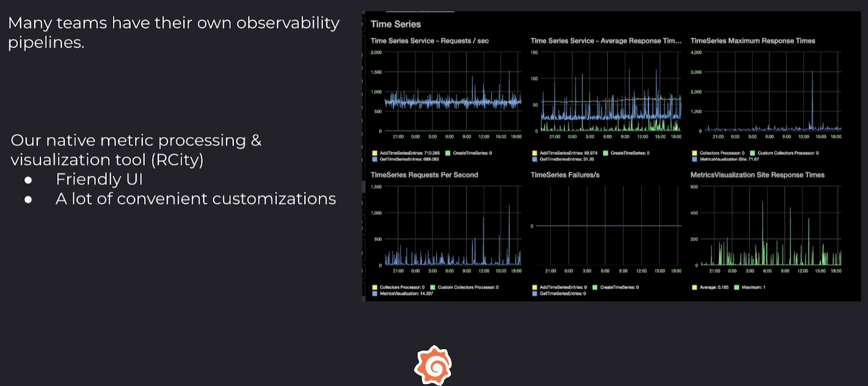Image resolution: width=868 pixels, height=386 pixels.
Task: Click the '4,000' y-axis label in Maximum Response Times
Action: (696, 52)
